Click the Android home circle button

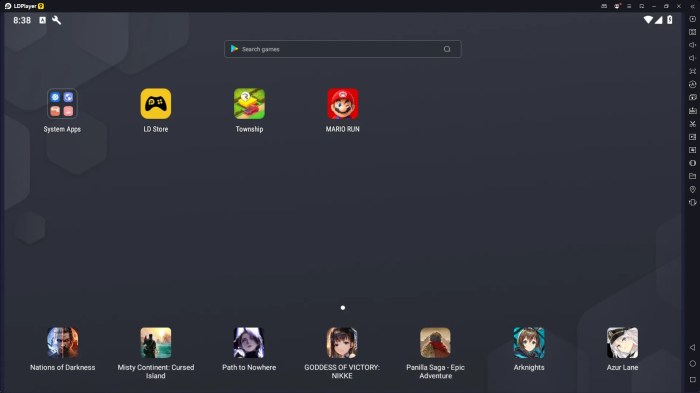[692, 364]
